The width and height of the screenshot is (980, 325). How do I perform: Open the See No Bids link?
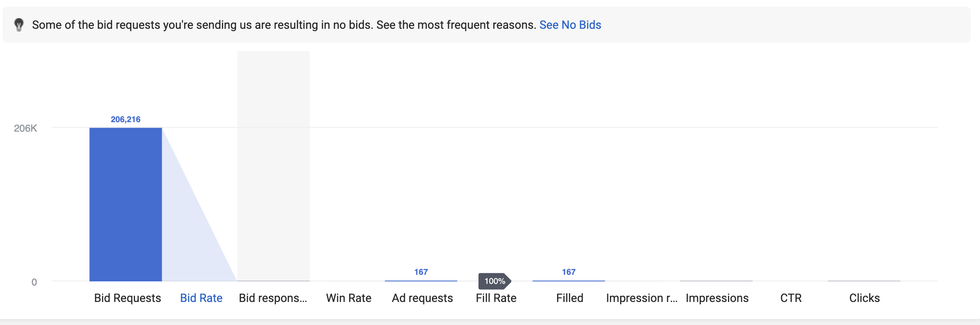coord(570,25)
